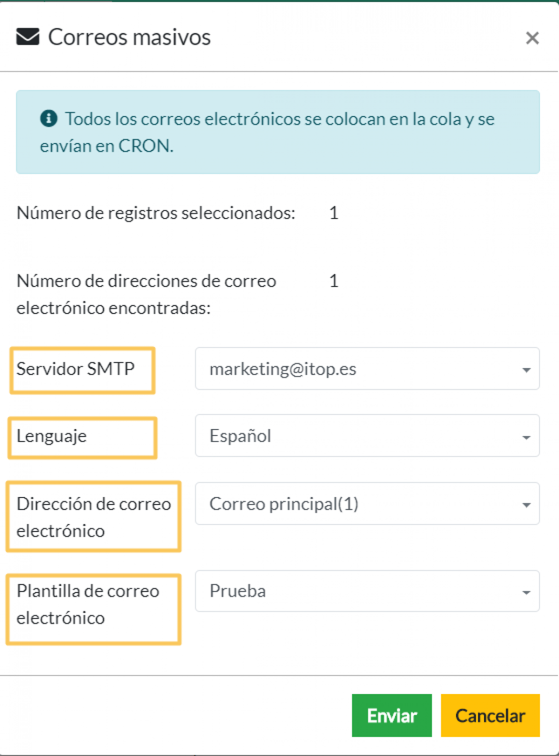559x756 pixels.
Task: Click the arrow on marketing@itop.es field
Action: (x=526, y=370)
